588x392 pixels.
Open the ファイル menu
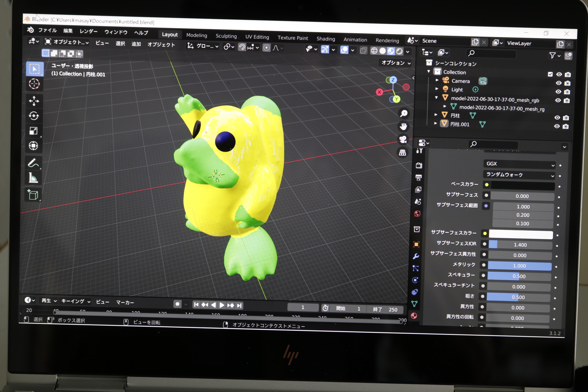[x=48, y=30]
